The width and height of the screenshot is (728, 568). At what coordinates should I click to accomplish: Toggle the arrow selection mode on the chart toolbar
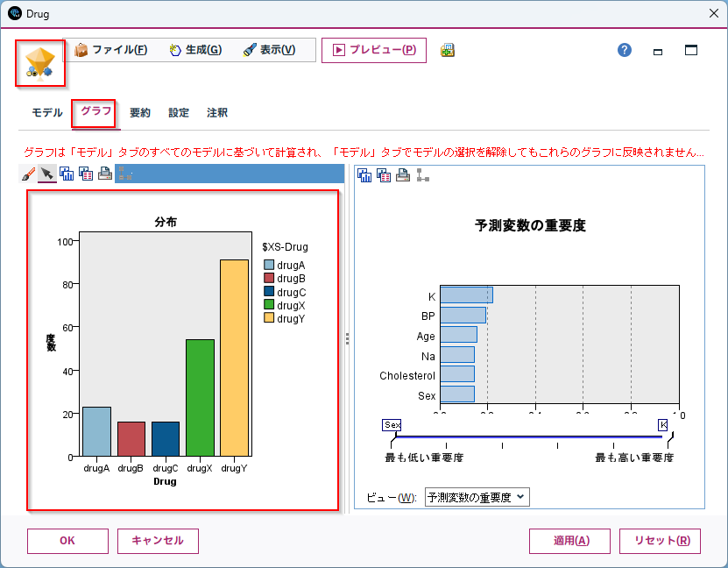tap(46, 174)
